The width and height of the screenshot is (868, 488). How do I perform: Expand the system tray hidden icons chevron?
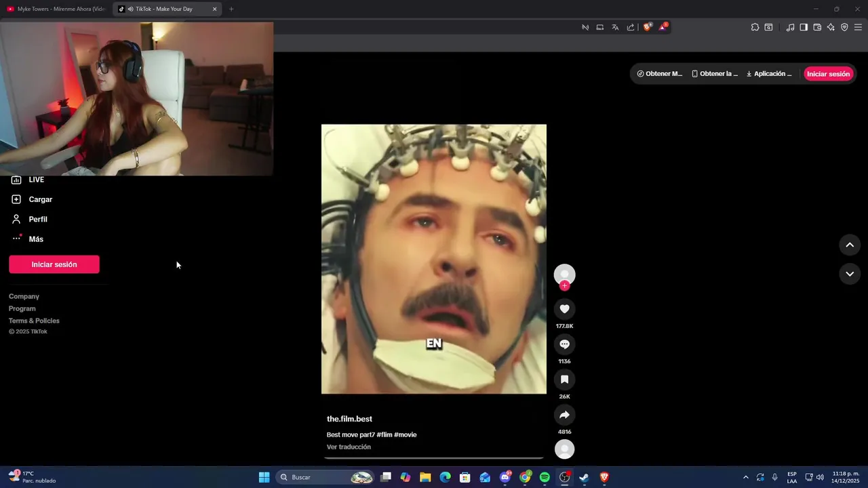[746, 477]
